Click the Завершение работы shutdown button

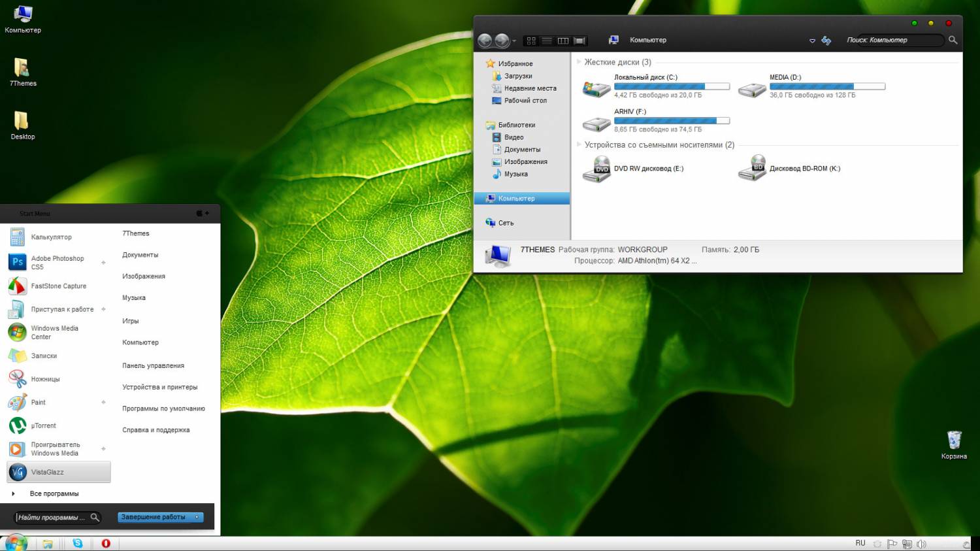tap(154, 517)
